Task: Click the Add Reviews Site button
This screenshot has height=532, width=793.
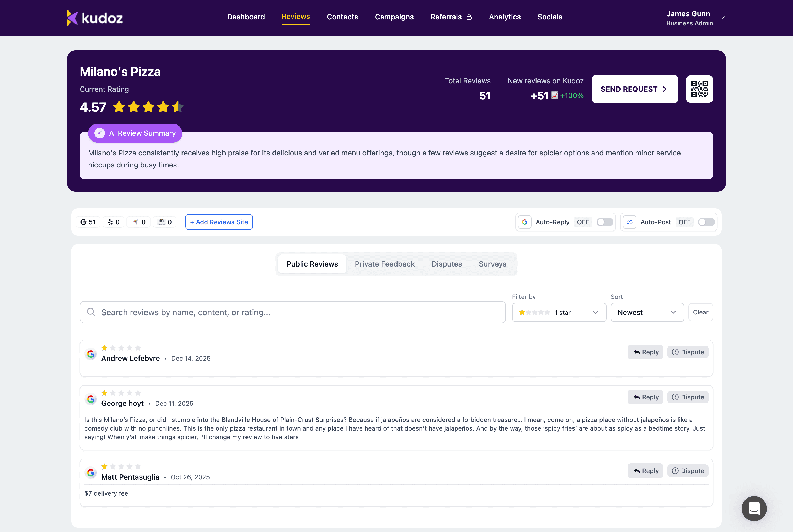Action: [219, 222]
